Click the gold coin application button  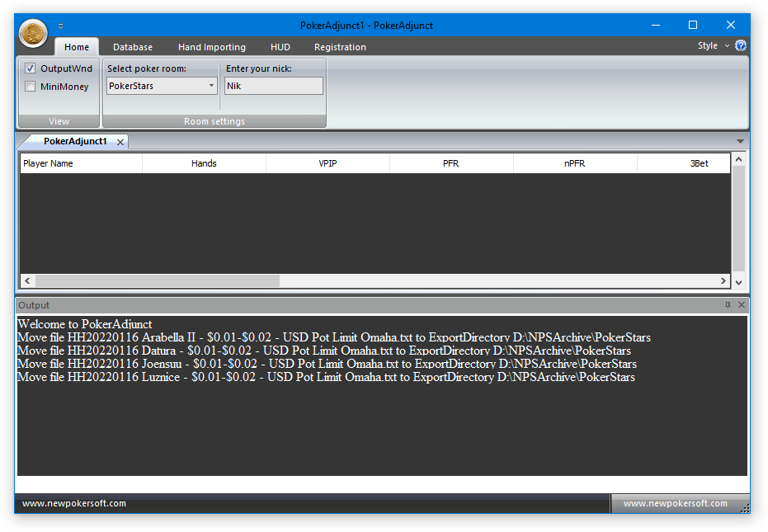(x=33, y=33)
